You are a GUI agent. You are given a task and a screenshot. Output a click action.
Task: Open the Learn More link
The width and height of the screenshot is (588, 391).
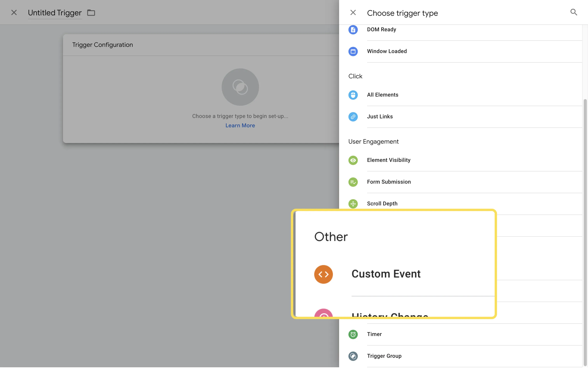click(240, 125)
